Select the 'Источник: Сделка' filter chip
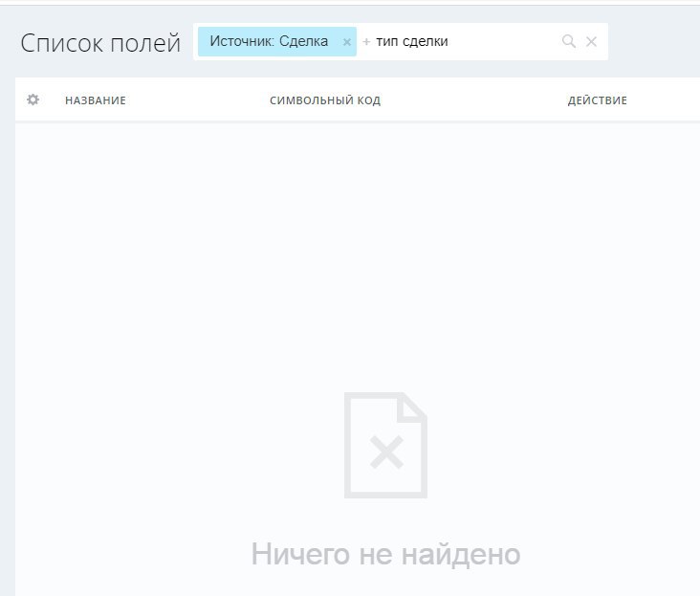This screenshot has width=700, height=596. (x=276, y=41)
